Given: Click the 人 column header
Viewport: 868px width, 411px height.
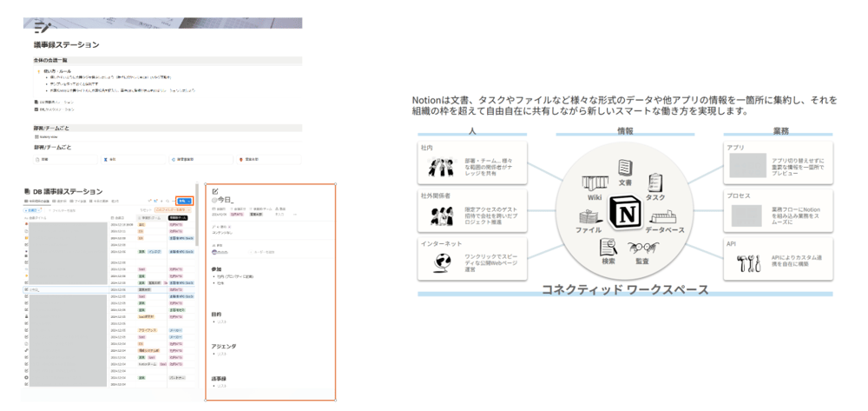Looking at the screenshot, I should click(472, 130).
